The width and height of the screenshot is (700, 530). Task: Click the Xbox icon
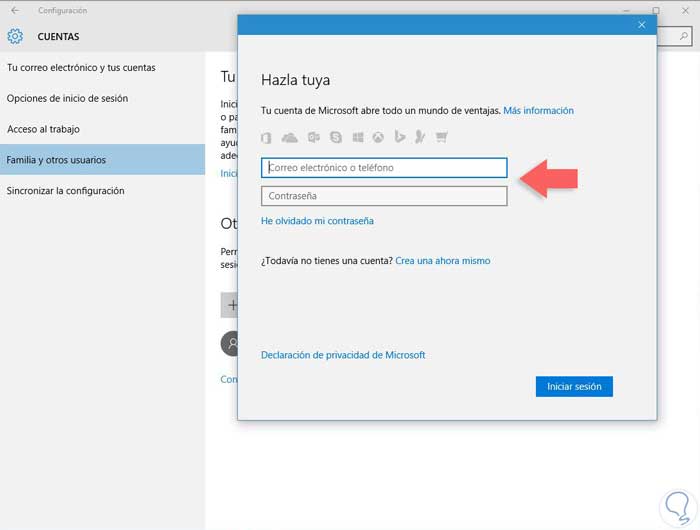[x=378, y=138]
